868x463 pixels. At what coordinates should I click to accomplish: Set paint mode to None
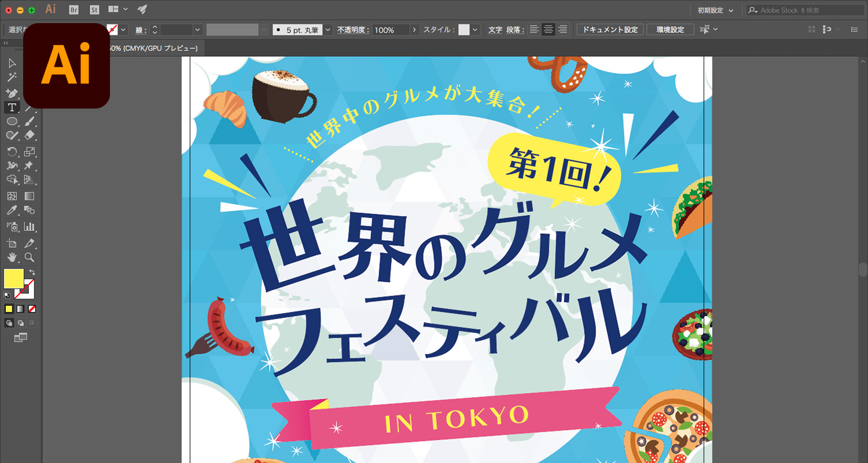32,309
